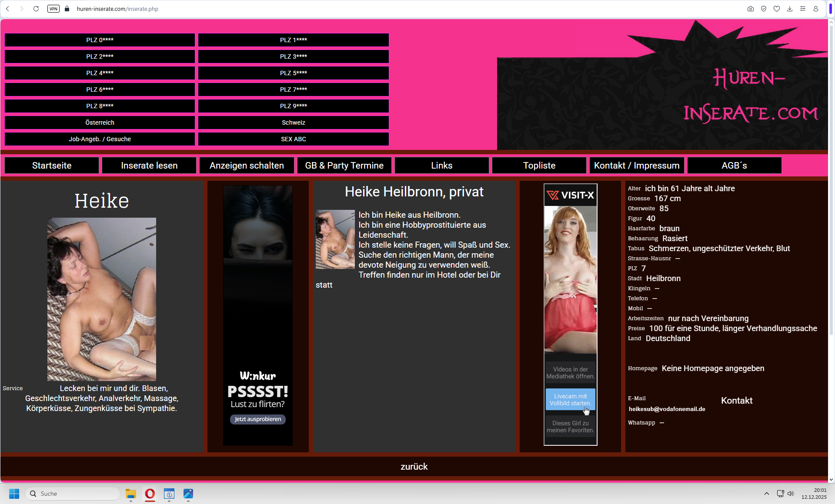Click the PLZ 7**** region button

[x=294, y=90]
